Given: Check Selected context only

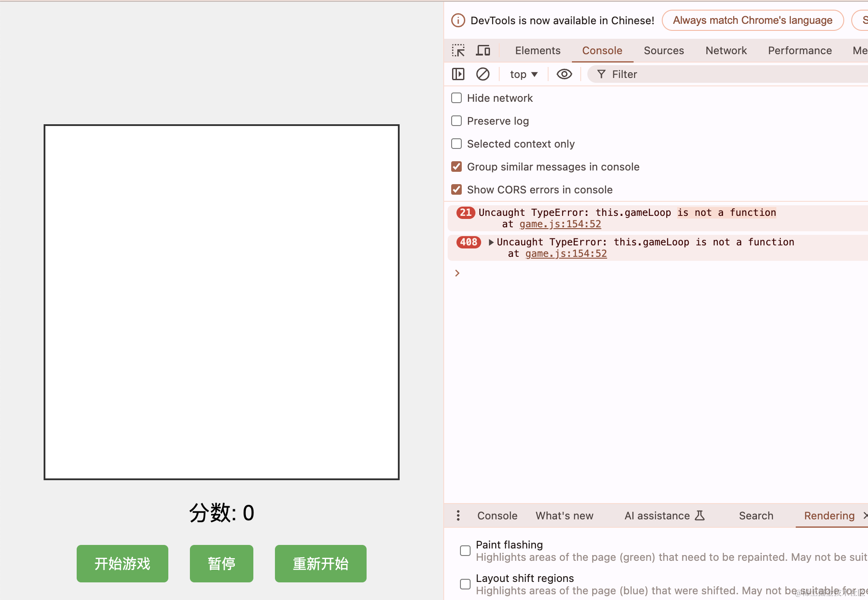Looking at the screenshot, I should [x=456, y=144].
